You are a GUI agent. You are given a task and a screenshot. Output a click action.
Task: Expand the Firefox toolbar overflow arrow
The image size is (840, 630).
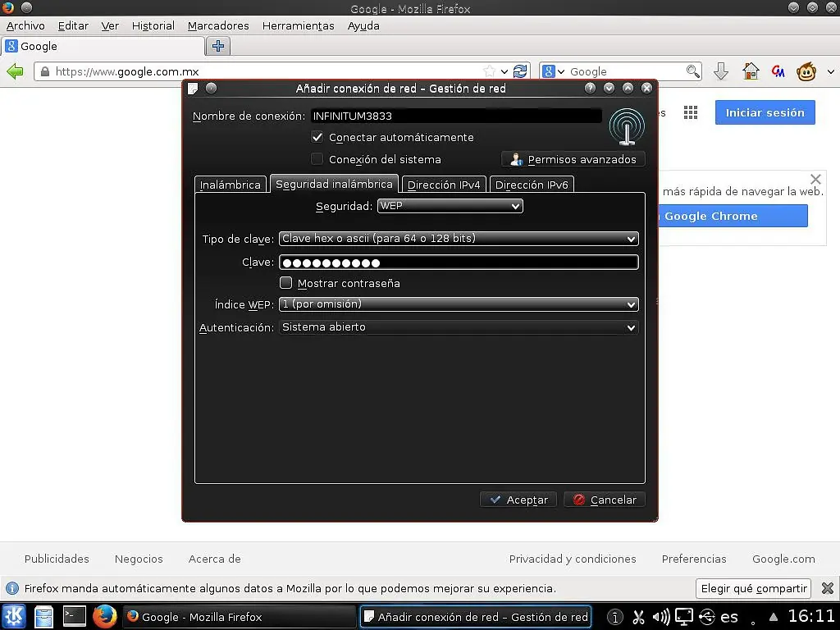[830, 71]
